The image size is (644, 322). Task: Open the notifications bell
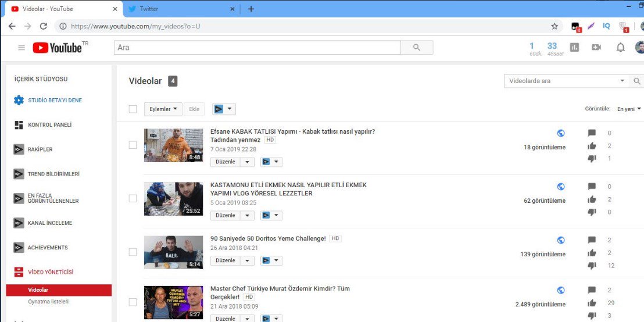[x=620, y=48]
